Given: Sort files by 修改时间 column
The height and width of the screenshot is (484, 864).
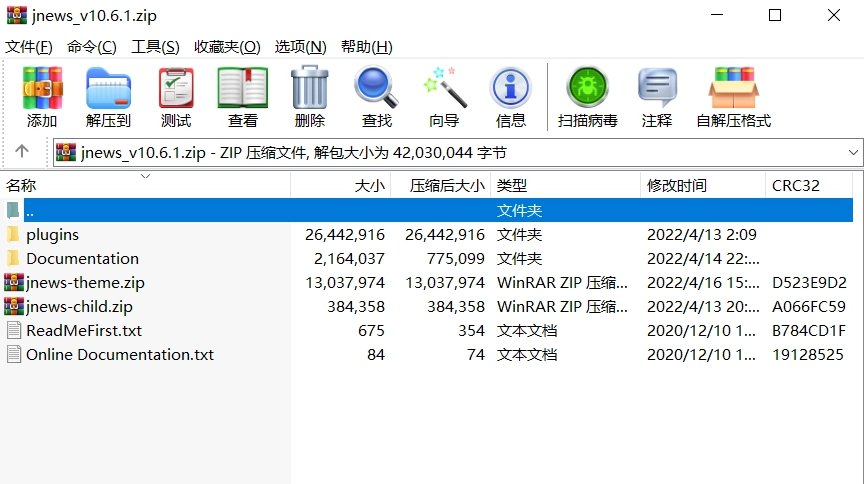Looking at the screenshot, I should coord(676,185).
